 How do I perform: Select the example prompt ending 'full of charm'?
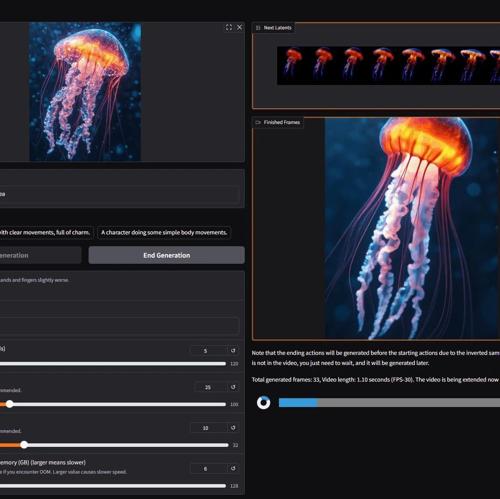[x=46, y=232]
